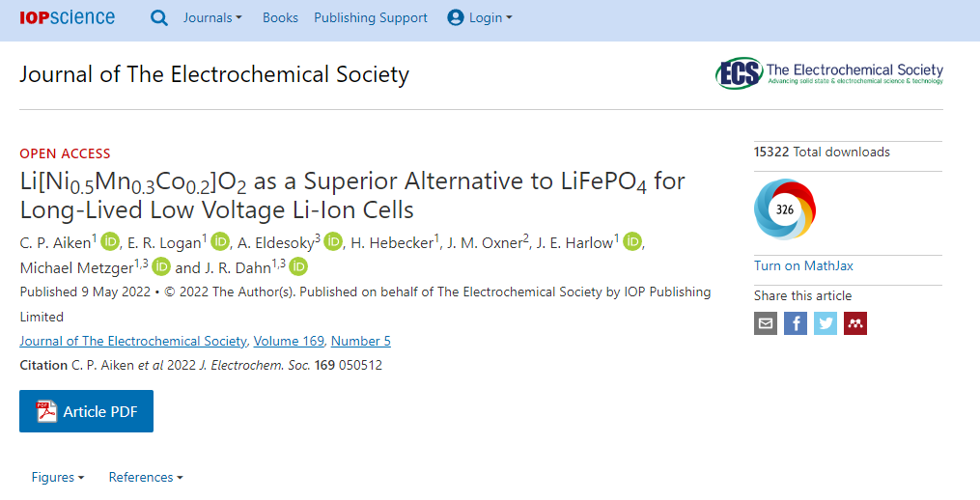The width and height of the screenshot is (980, 500).
Task: Open Volume 169 link
Action: [x=289, y=341]
